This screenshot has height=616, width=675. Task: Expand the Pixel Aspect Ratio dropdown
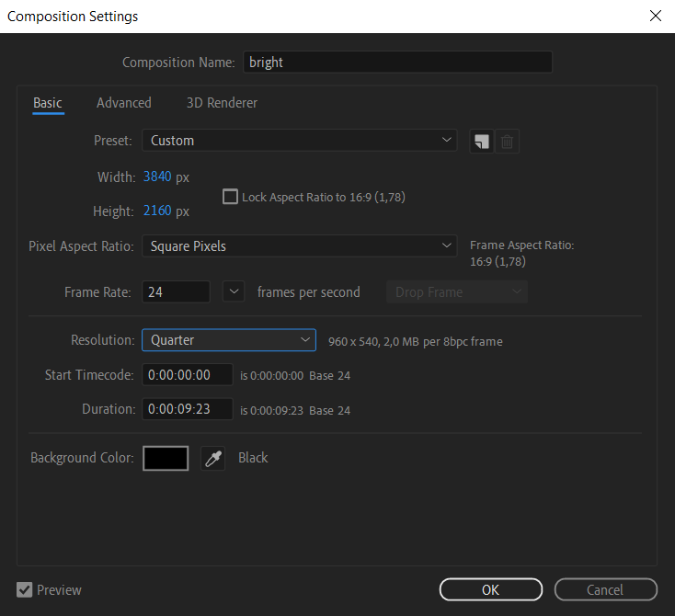coord(299,245)
